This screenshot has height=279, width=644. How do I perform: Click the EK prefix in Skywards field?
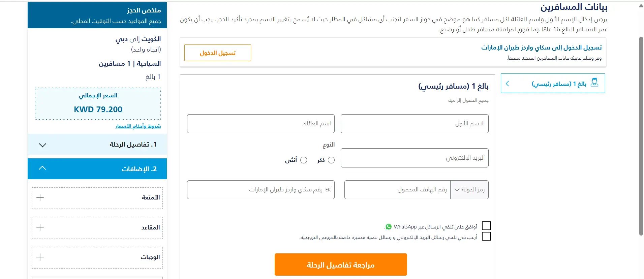328,190
